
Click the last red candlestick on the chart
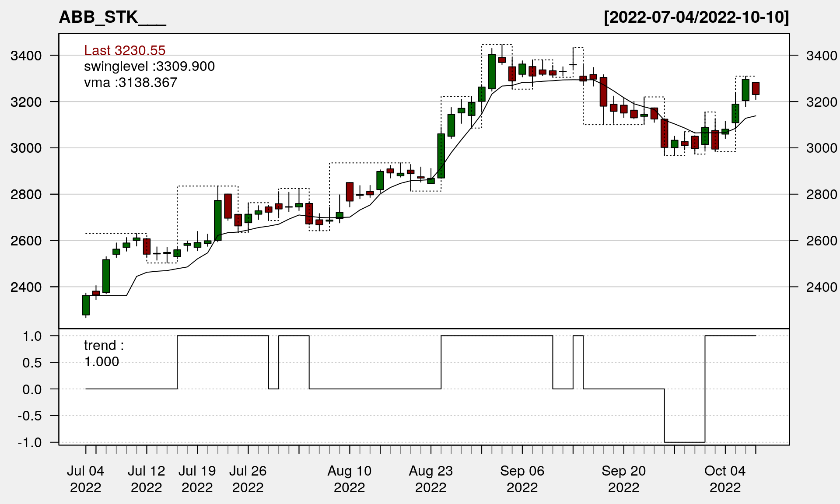point(756,88)
